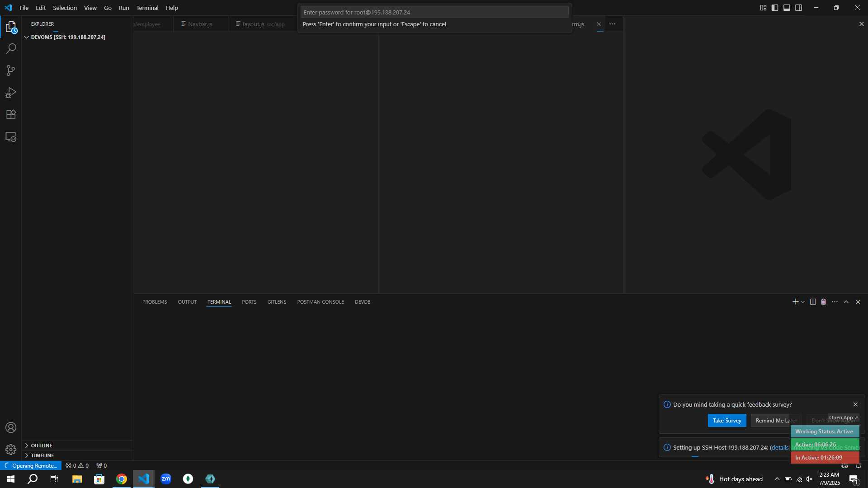Switch to the PORTS panel tab
This screenshot has width=868, height=488.
pyautogui.click(x=249, y=302)
